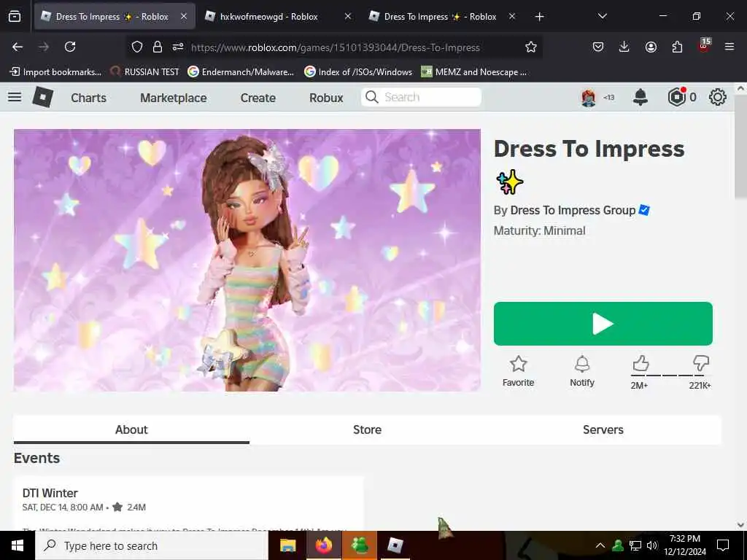
Task: Click the Roblox search field
Action: pos(421,97)
